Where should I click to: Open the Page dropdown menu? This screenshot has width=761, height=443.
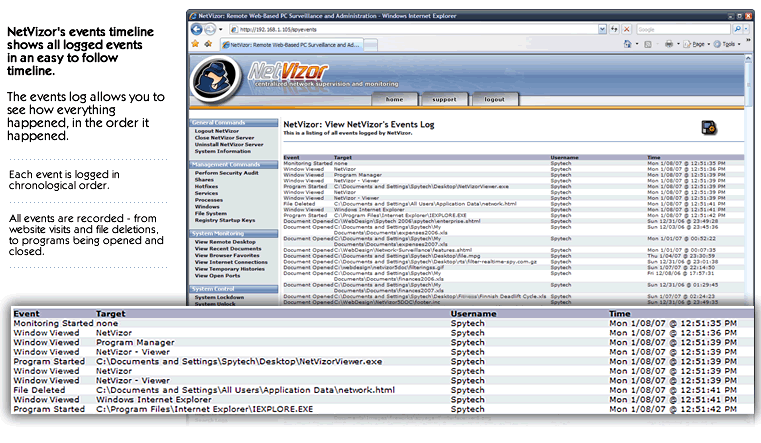click(x=698, y=44)
